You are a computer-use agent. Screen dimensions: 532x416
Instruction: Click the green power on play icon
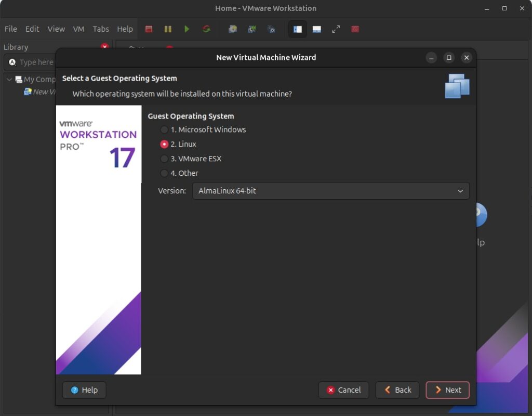tap(187, 29)
